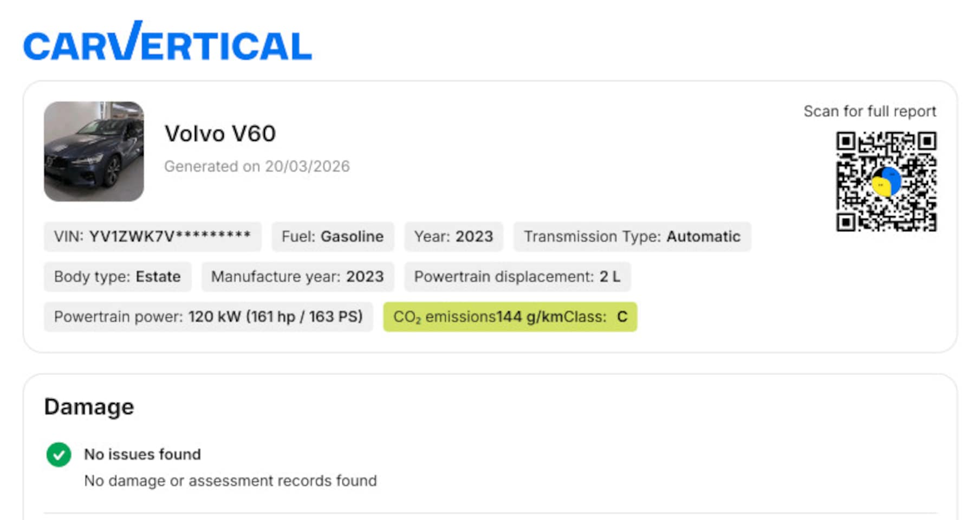980x520 pixels.
Task: Select the Volvo V60 title
Action: coord(220,134)
